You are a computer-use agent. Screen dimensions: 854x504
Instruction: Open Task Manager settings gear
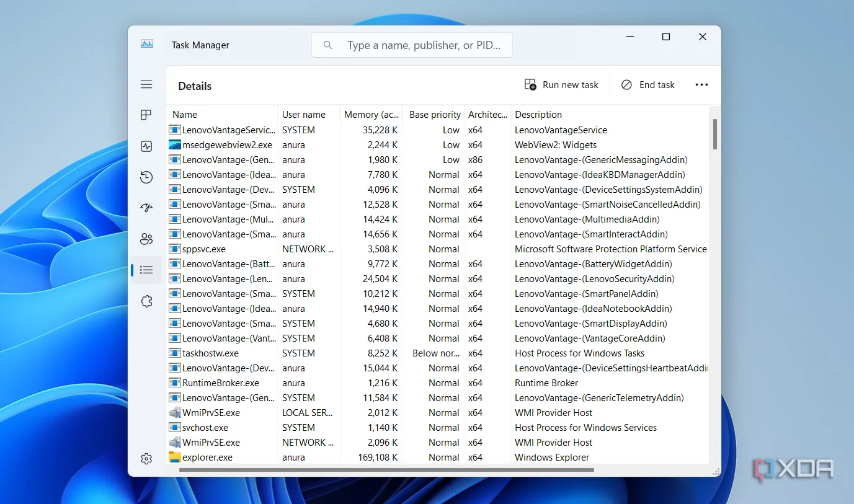coord(146,459)
